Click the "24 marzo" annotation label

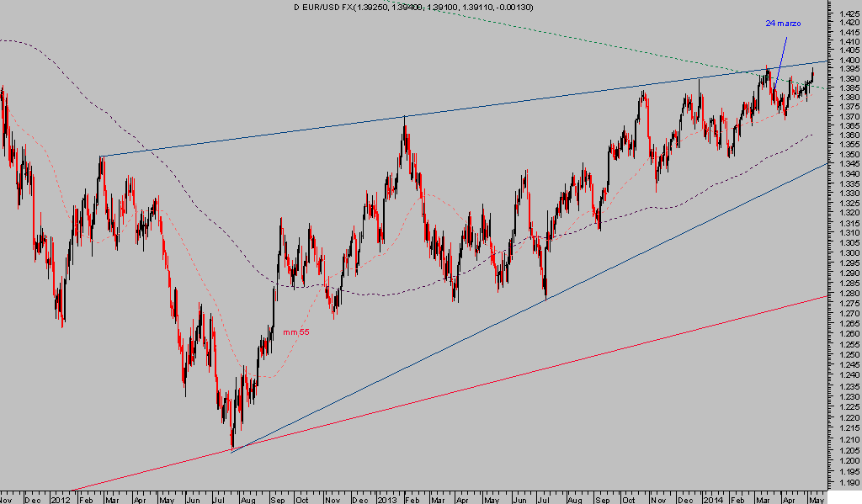[782, 24]
